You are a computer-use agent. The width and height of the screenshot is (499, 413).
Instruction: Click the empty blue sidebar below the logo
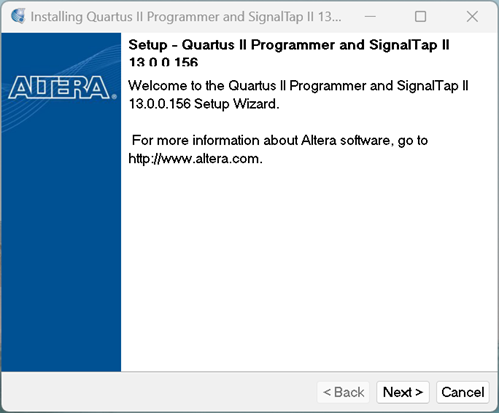pyautogui.click(x=61, y=250)
